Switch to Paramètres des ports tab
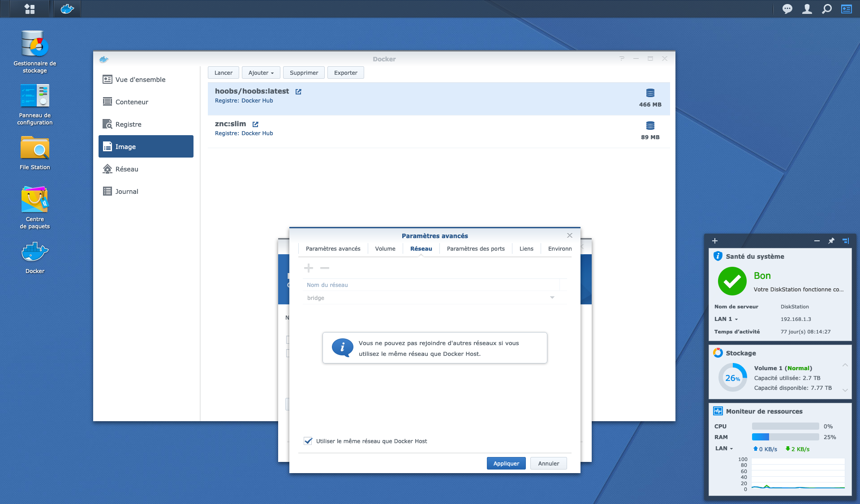 click(476, 248)
